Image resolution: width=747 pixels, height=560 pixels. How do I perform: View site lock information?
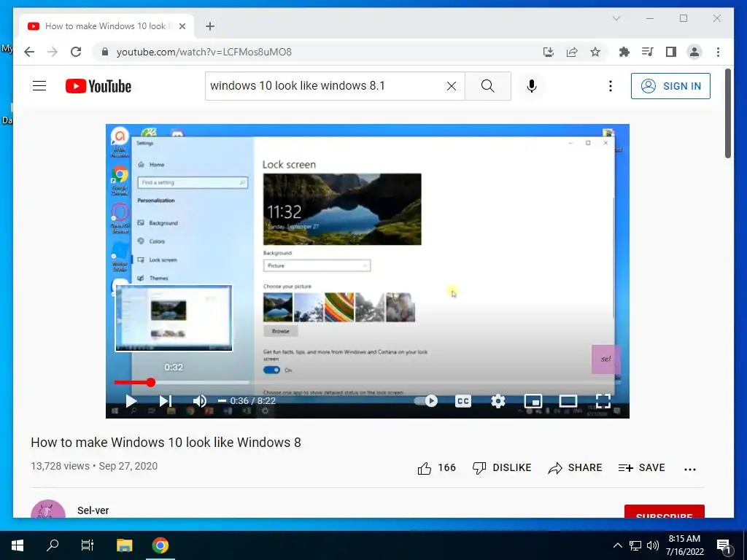coord(105,52)
